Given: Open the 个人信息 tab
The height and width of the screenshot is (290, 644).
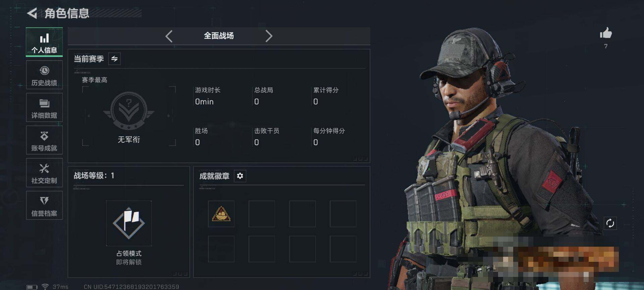Looking at the screenshot, I should coord(44,42).
